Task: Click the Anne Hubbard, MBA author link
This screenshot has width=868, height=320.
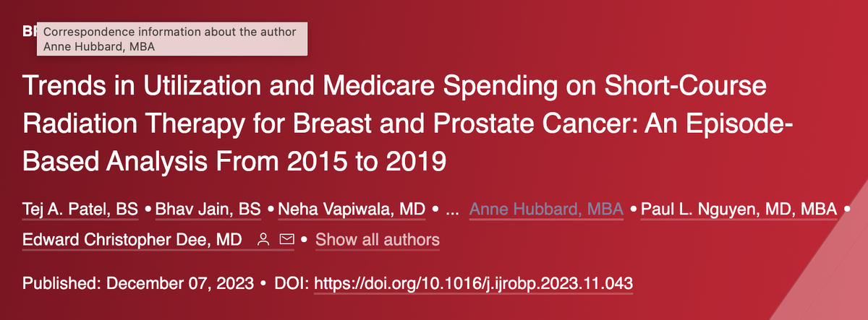Action: 546,209
